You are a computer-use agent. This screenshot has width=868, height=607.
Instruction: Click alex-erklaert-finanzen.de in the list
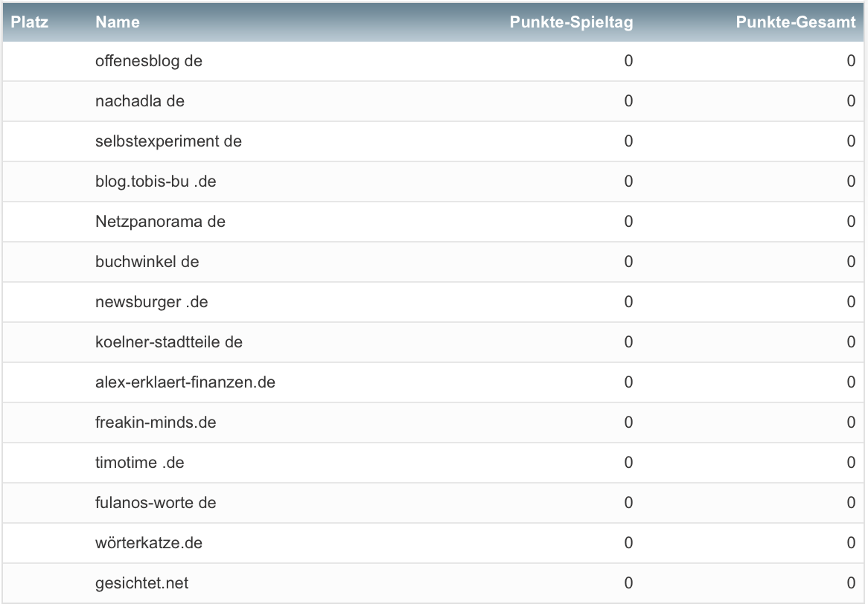tap(185, 382)
